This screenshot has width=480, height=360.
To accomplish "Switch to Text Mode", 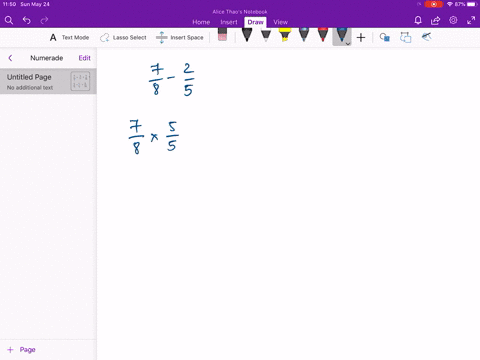I will pyautogui.click(x=69, y=37).
